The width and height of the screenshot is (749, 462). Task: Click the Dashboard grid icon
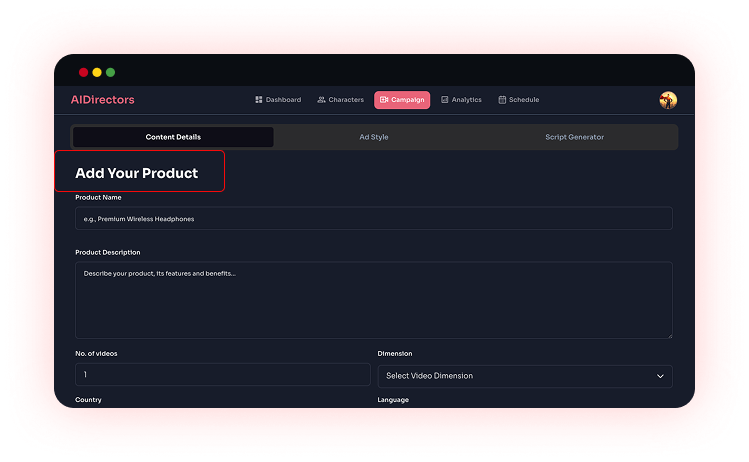tap(259, 100)
